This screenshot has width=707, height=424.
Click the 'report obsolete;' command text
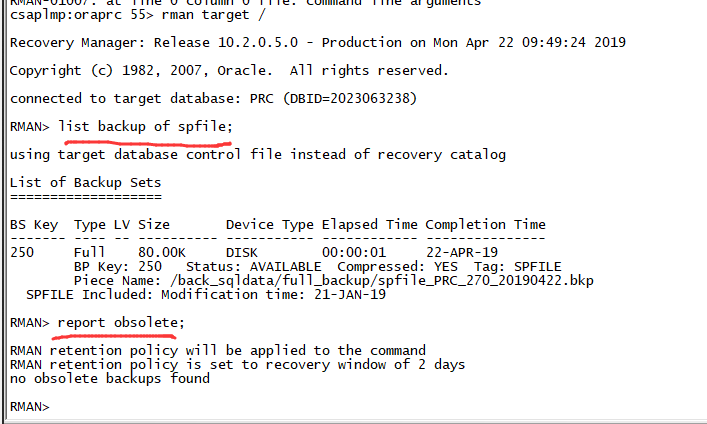121,322
